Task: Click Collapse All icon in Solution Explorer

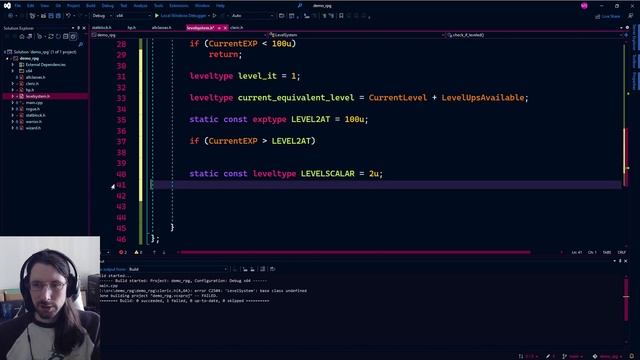Action: coord(65,36)
